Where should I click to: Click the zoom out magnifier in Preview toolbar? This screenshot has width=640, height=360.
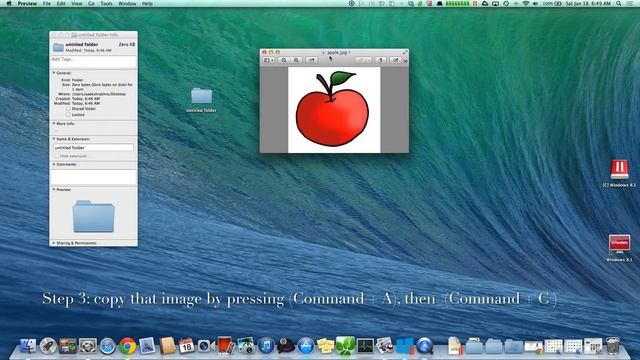coord(284,60)
